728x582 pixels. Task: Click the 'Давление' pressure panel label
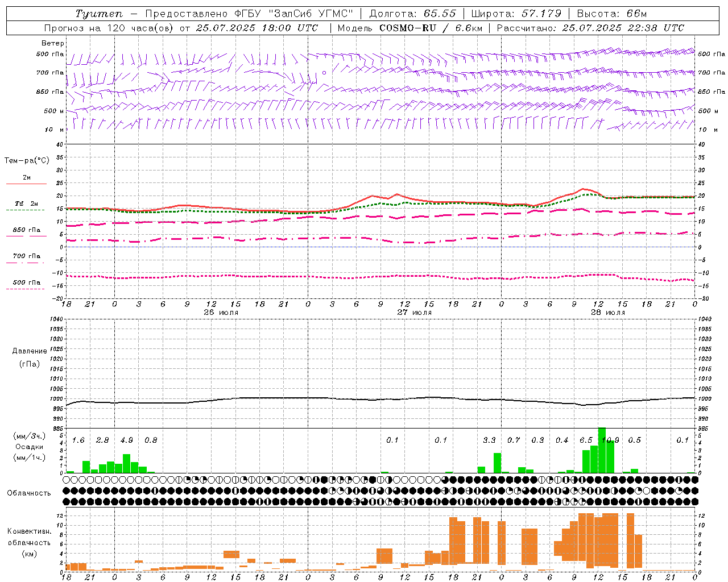[x=30, y=351]
